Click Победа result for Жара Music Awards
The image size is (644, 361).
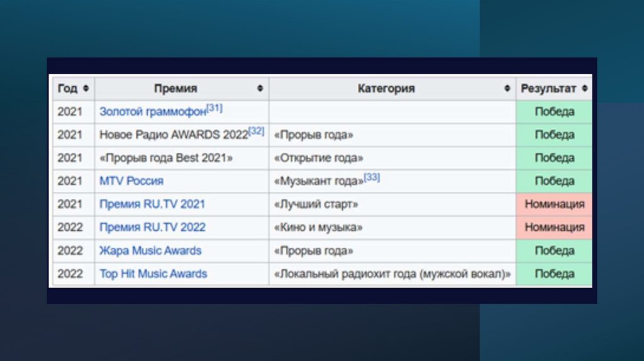tap(554, 250)
